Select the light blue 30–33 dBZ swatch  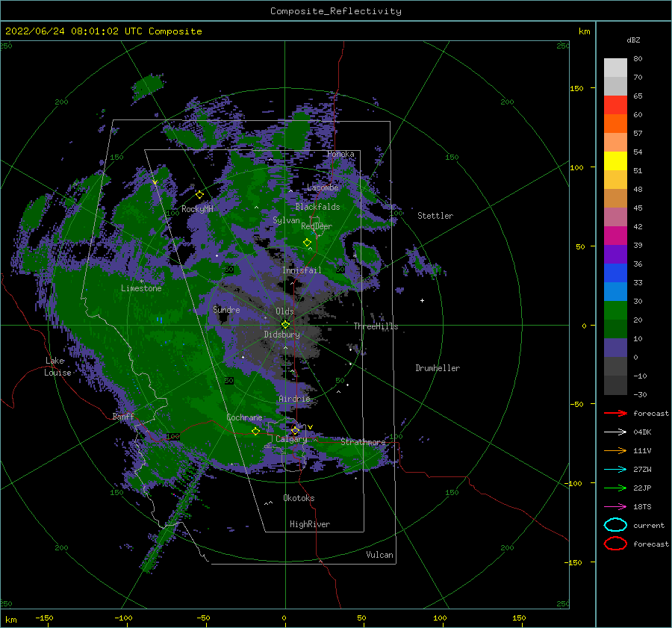point(615,292)
